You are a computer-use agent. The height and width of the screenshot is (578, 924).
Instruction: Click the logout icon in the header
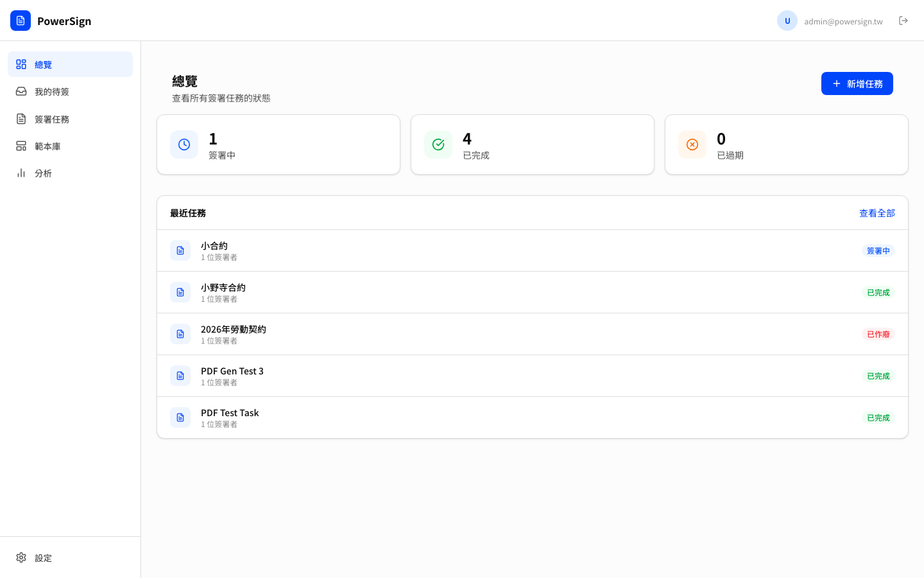point(903,21)
